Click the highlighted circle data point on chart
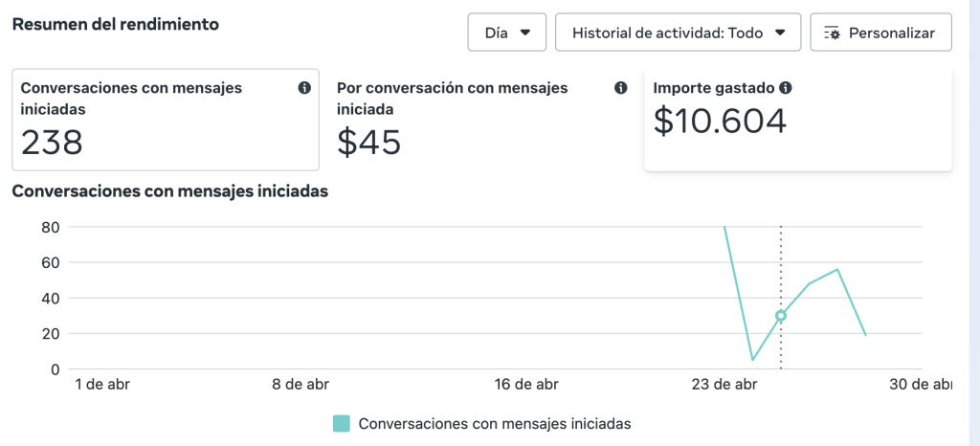This screenshot has height=446, width=980. (781, 316)
